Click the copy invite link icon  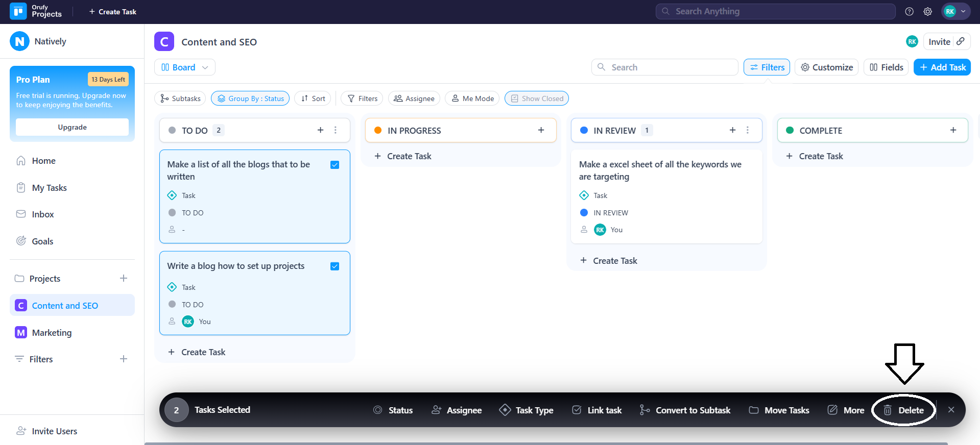click(x=961, y=41)
